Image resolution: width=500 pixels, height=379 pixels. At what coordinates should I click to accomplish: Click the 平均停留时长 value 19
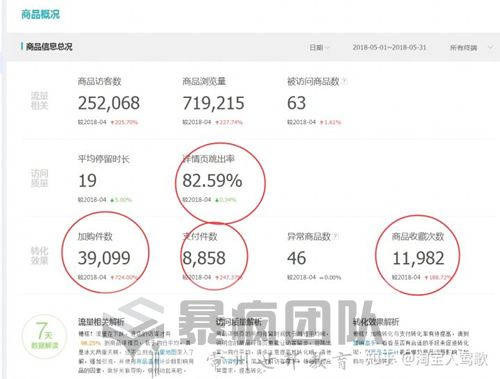(x=87, y=181)
